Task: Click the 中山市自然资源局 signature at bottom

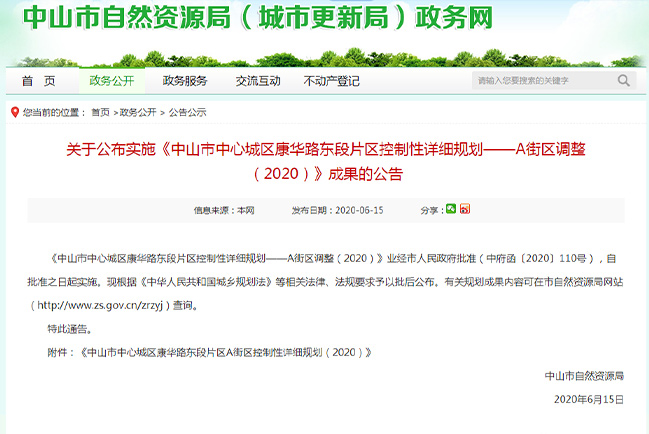Action: coord(584,376)
